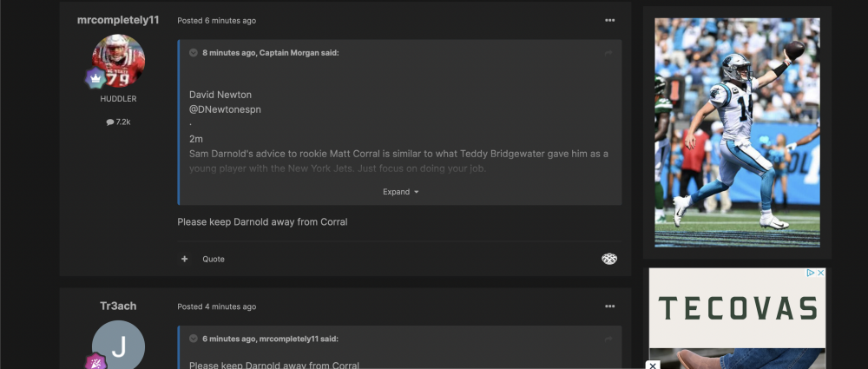The height and width of the screenshot is (369, 868).
Task: Expand the quoted David Newton tweet
Action: click(x=400, y=192)
